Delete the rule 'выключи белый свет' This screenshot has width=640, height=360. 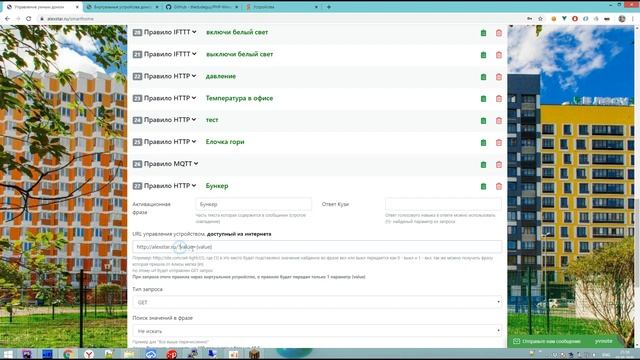pos(499,55)
